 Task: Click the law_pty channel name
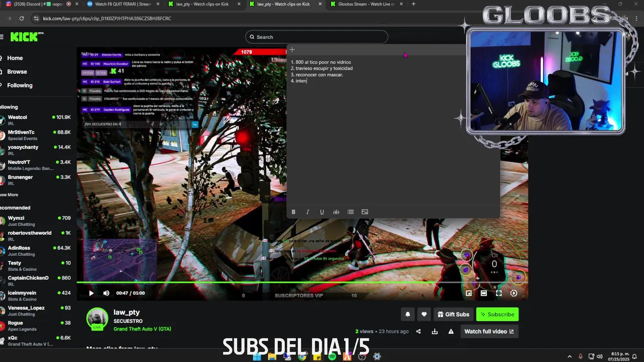pyautogui.click(x=127, y=312)
